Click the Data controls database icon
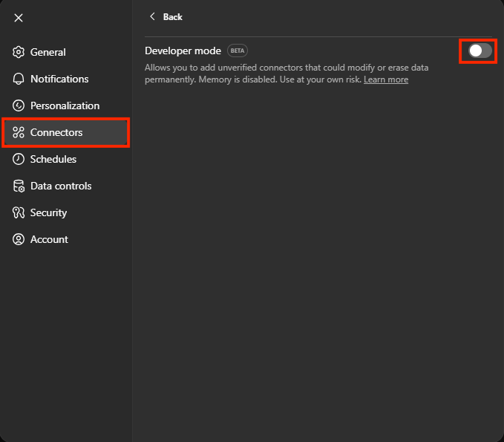504x442 pixels. tap(19, 186)
